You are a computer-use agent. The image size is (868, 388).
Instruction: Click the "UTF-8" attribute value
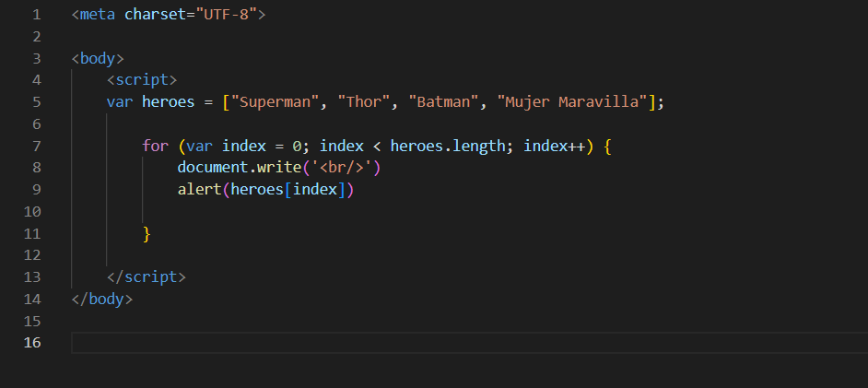(x=226, y=15)
